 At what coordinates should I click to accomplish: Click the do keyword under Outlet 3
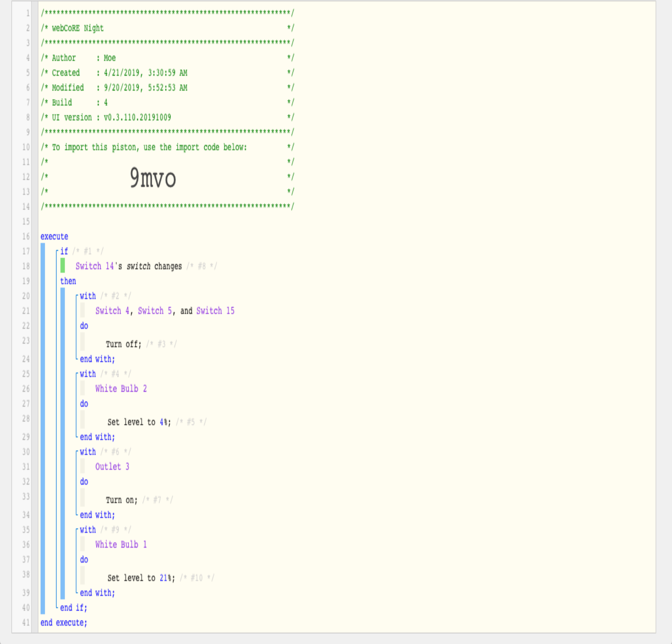[84, 482]
